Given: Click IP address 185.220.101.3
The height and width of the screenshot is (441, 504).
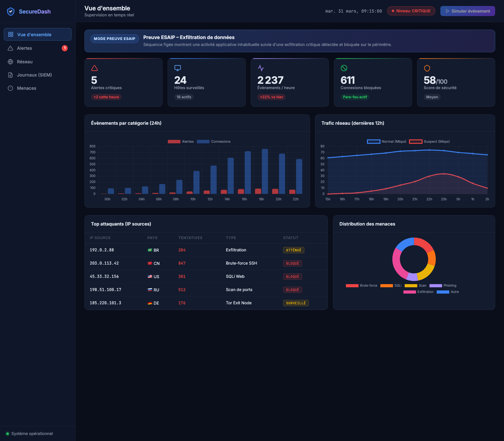Looking at the screenshot, I should coord(106,303).
